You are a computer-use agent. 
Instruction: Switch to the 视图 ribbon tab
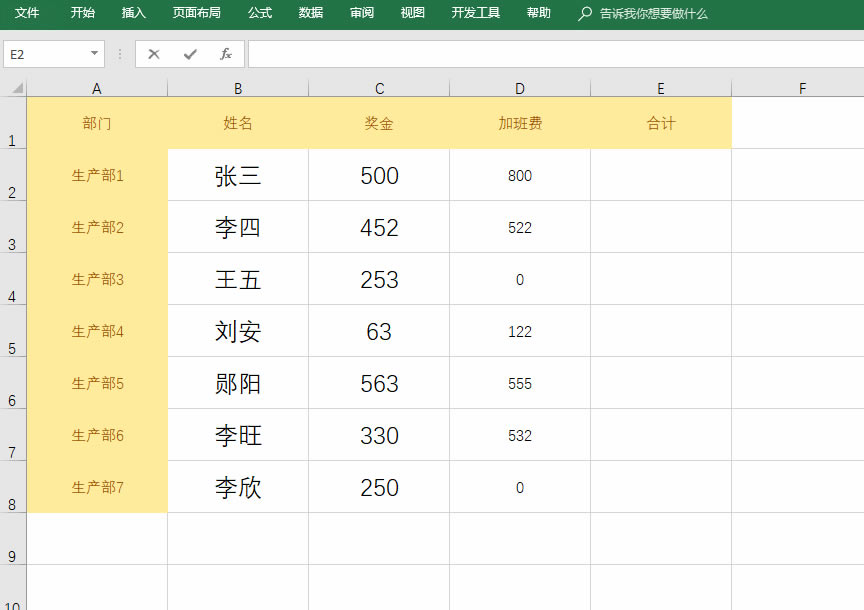[x=411, y=14]
